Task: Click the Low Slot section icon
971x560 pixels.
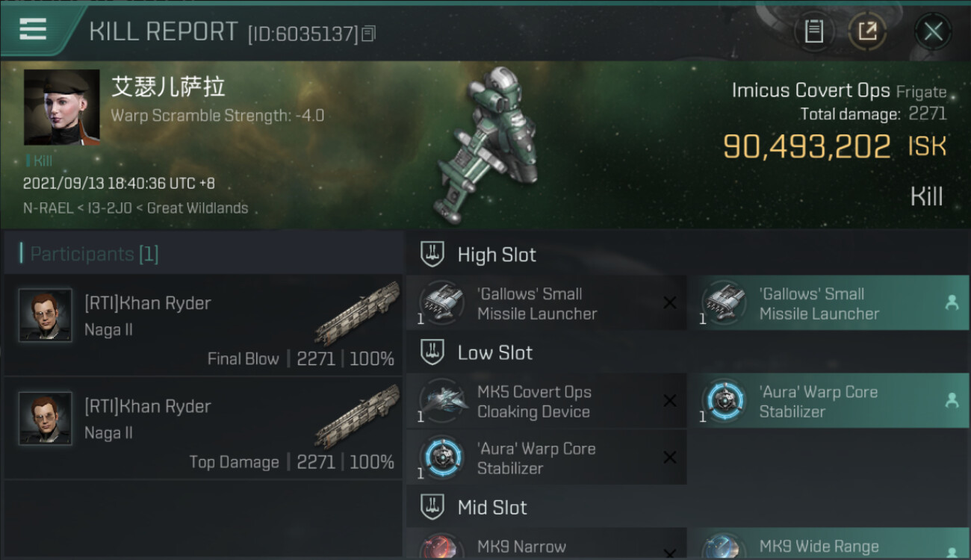Action: tap(432, 352)
